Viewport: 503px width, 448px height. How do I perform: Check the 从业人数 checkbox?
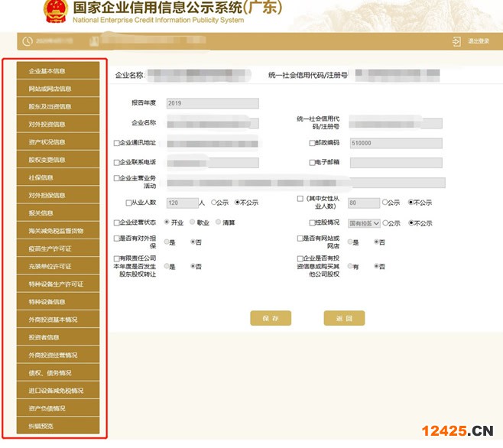click(128, 203)
